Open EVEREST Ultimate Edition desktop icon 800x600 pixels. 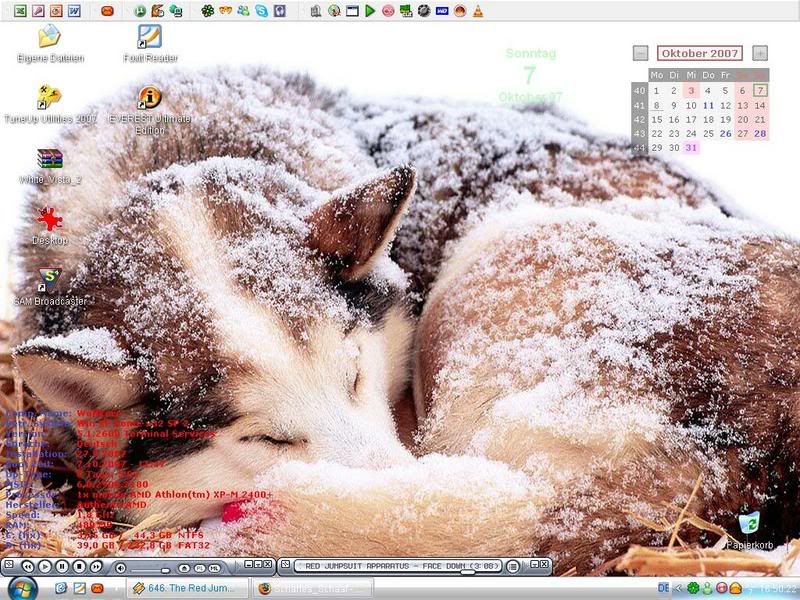point(150,98)
